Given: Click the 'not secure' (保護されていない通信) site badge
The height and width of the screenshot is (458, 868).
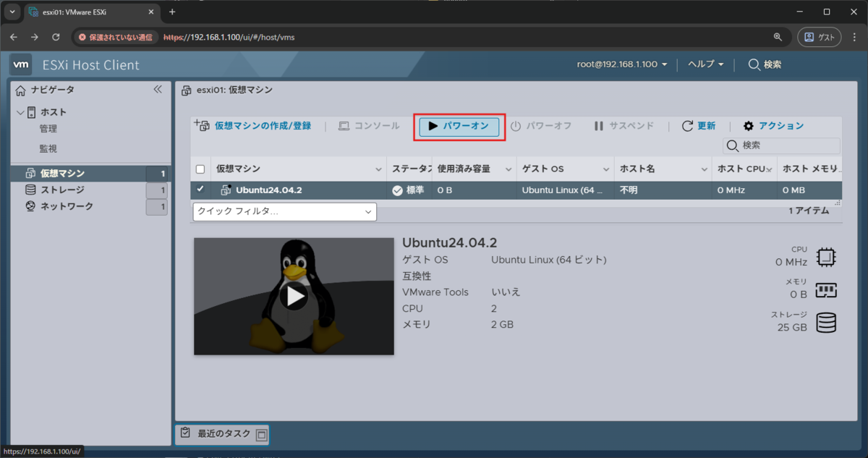Looking at the screenshot, I should (116, 37).
